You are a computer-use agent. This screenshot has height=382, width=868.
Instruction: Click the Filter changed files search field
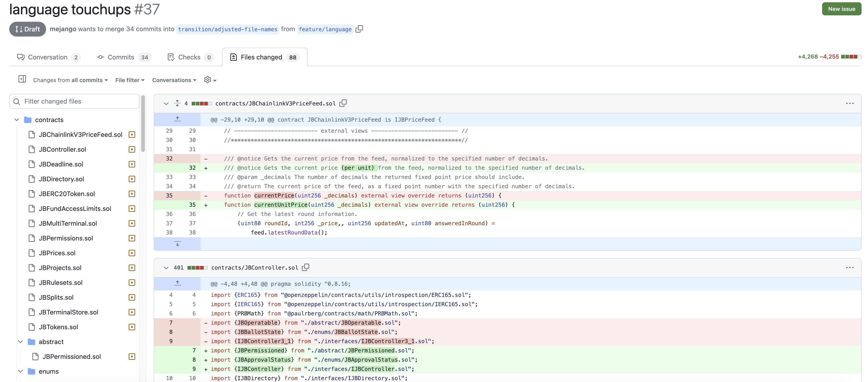pos(74,101)
